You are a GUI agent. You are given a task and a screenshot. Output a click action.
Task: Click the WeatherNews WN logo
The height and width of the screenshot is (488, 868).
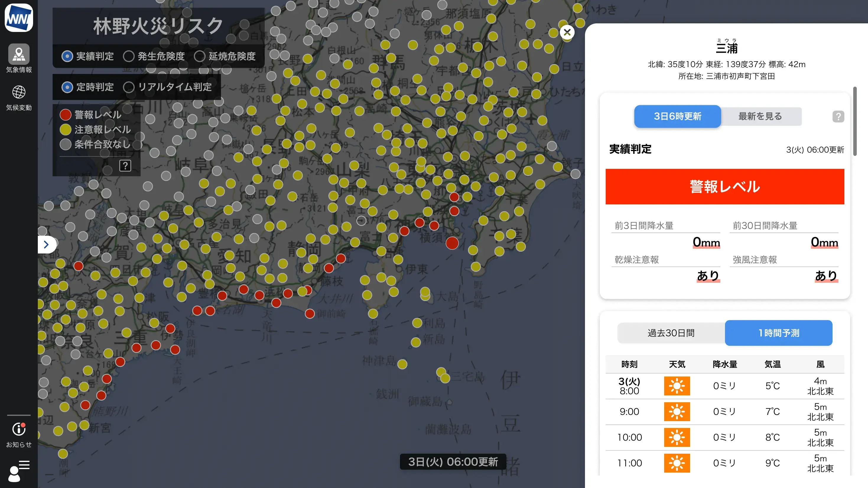tap(19, 17)
